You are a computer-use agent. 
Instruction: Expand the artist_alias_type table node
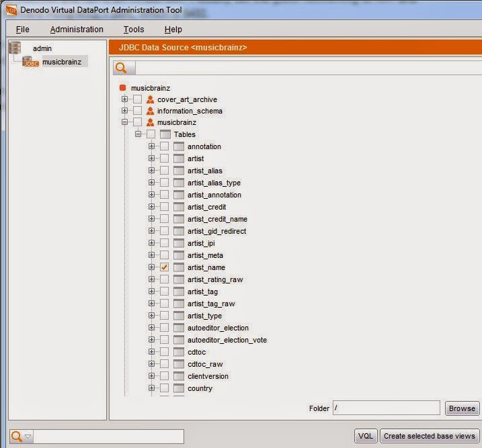(x=151, y=183)
